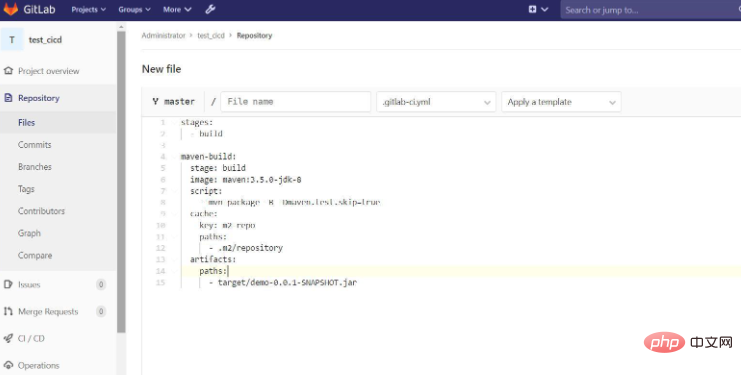Click the 'artifacts:' line in editor
743x375 pixels.
click(x=213, y=259)
